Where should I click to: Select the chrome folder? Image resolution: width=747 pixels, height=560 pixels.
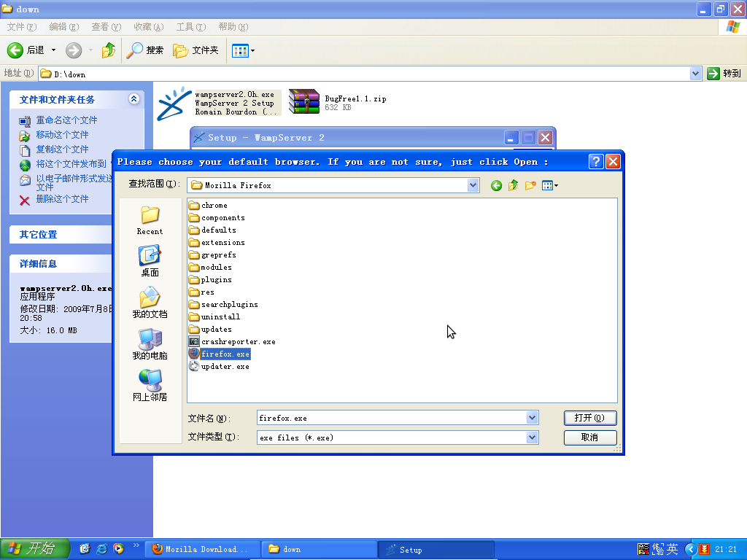click(x=208, y=205)
